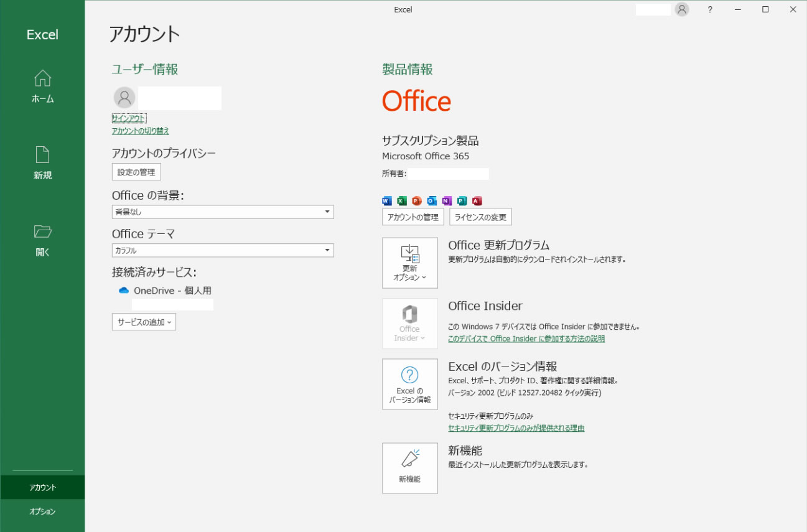The width and height of the screenshot is (807, 532).
Task: Open the Office テーマ dropdown
Action: click(223, 250)
